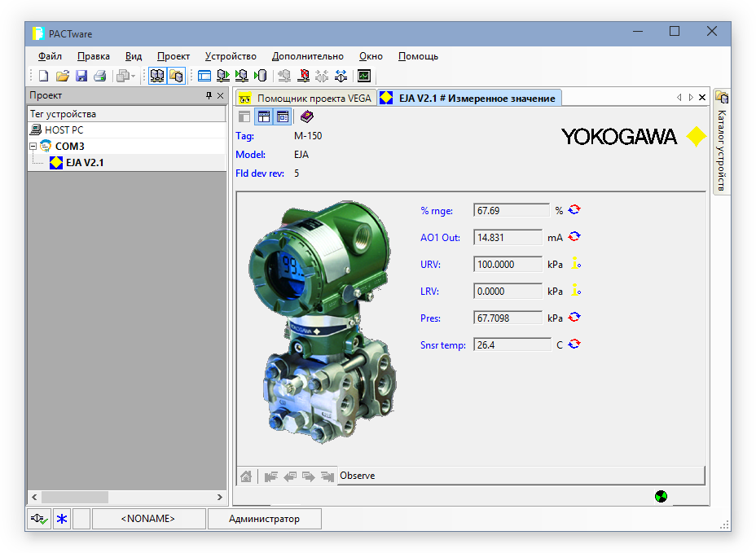756x553 pixels.
Task: Open the dropdown arrow beside the copy-pages toolbar icon
Action: 133,76
